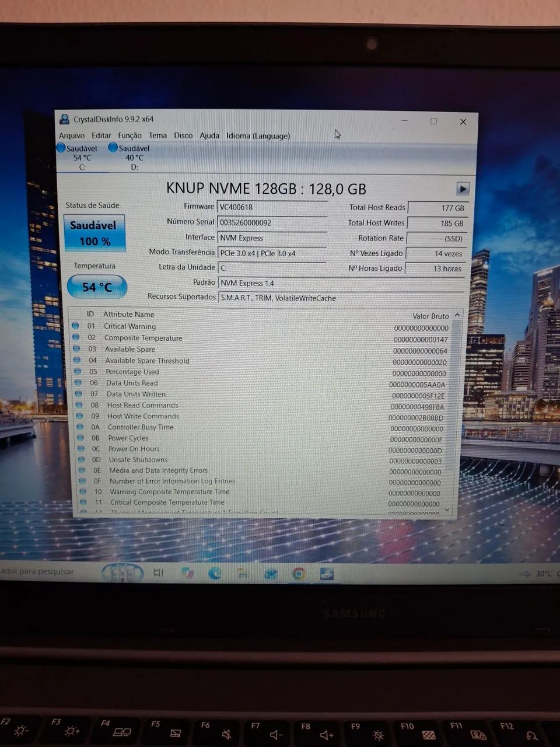560x747 pixels.
Task: Click the attribute list scroll-up arrow
Action: click(x=457, y=315)
